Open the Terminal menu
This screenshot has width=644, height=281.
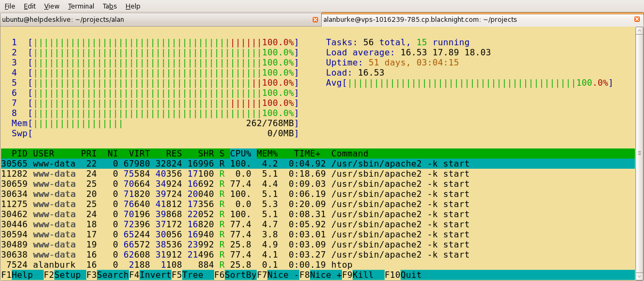coord(81,6)
